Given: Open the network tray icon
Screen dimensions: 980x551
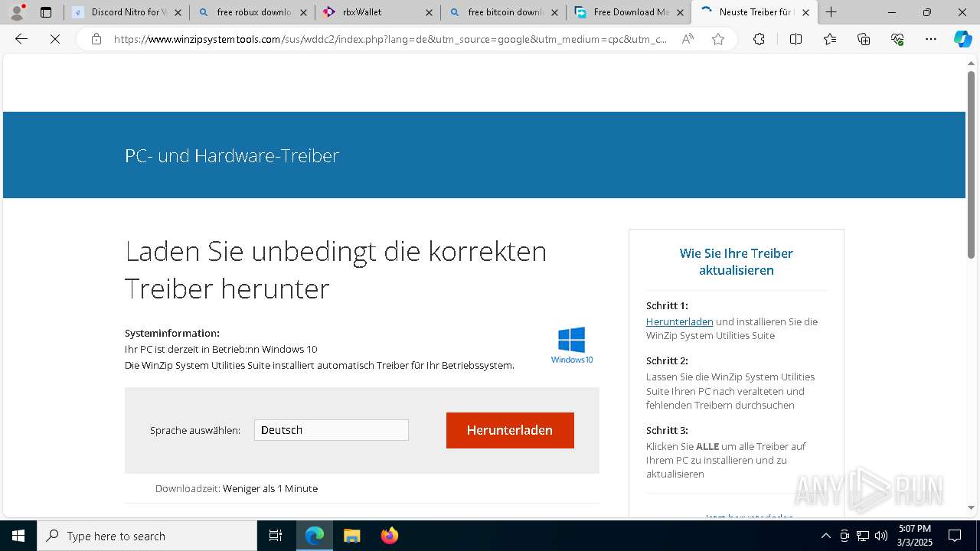Looking at the screenshot, I should (863, 536).
